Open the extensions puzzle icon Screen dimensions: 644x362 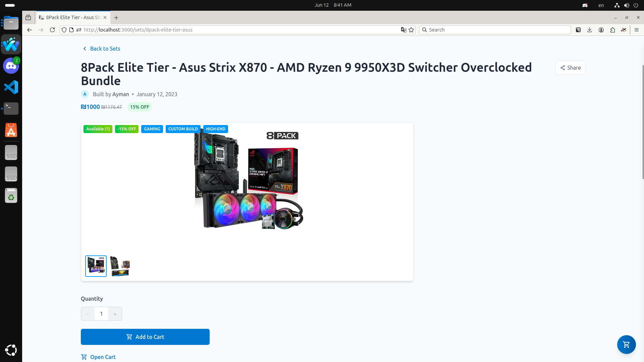[x=612, y=30]
